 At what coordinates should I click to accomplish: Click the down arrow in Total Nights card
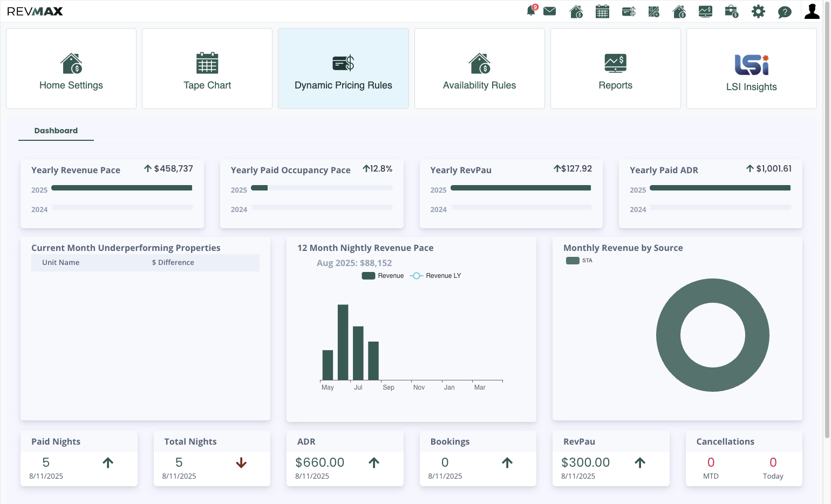(241, 463)
